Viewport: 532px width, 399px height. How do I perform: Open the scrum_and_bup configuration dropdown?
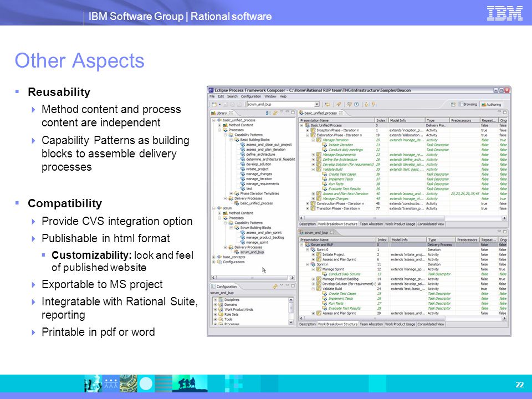pos(316,105)
